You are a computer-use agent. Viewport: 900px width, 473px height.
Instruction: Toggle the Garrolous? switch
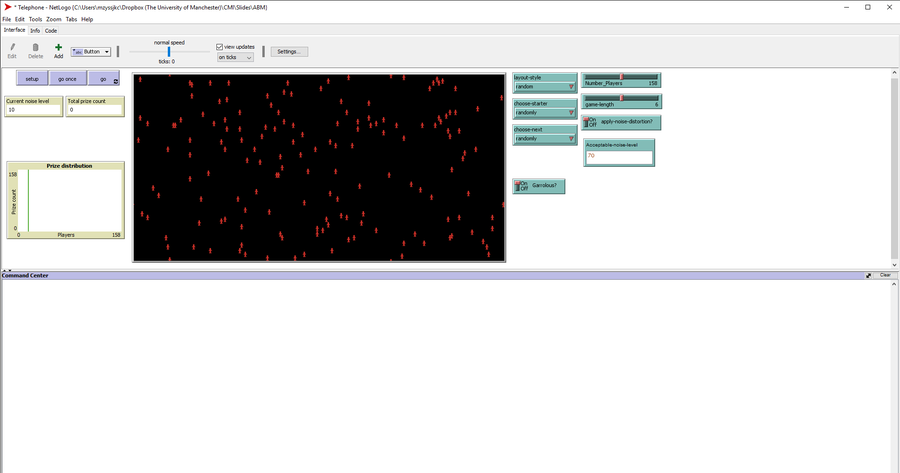tap(538, 186)
